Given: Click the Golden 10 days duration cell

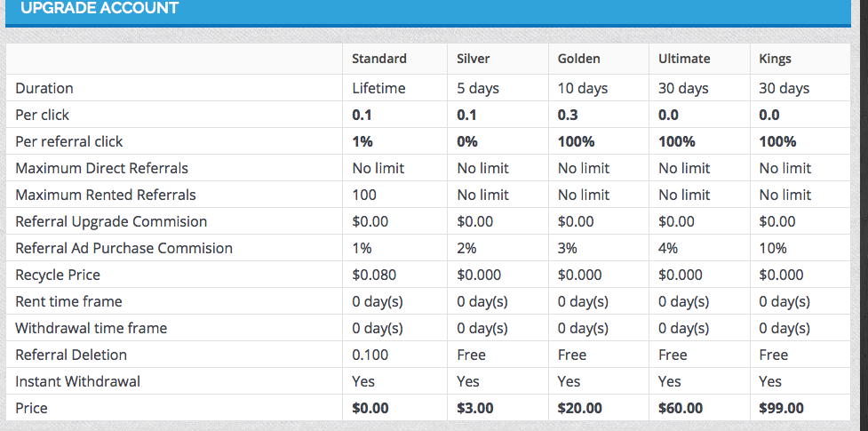Looking at the screenshot, I should pos(583,88).
